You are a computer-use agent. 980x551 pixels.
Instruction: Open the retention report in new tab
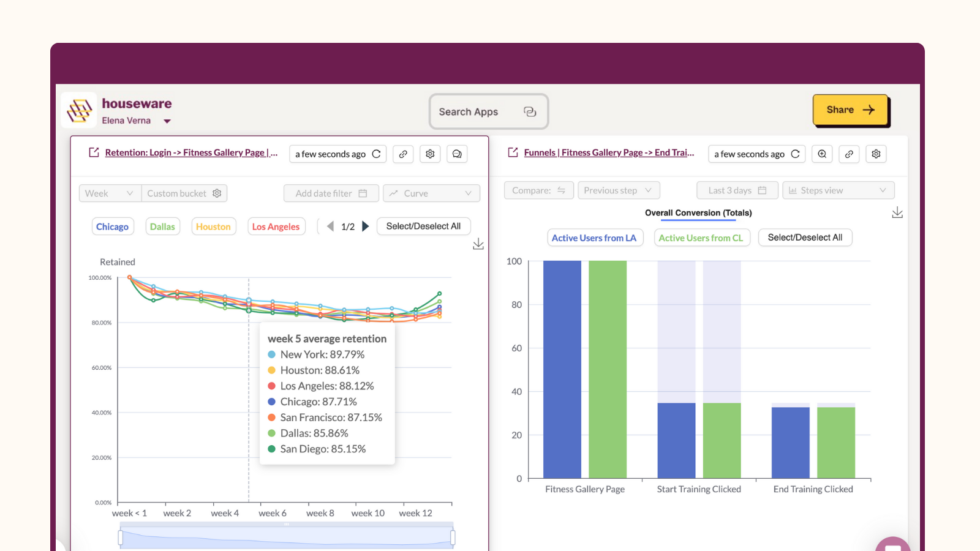(x=93, y=152)
